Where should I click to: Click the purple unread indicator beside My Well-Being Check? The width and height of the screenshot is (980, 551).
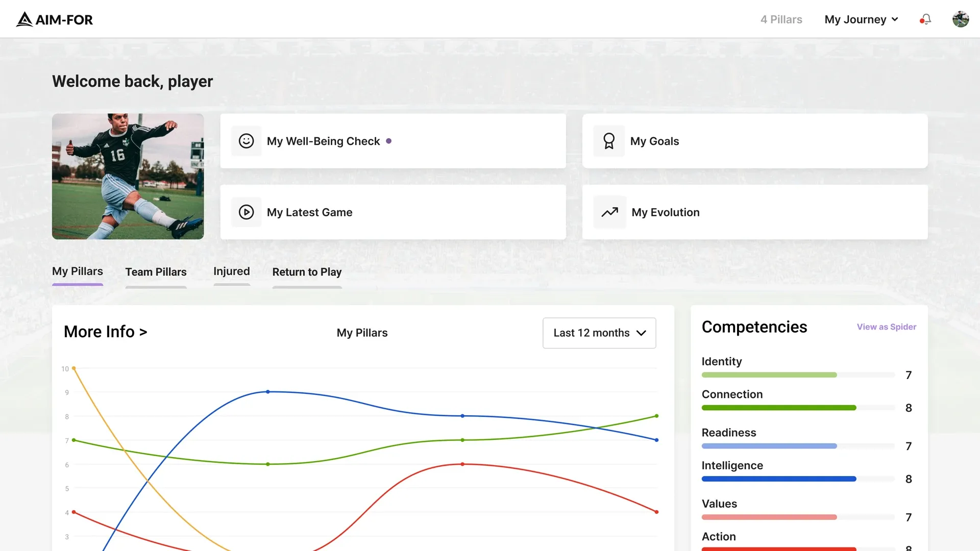(389, 141)
